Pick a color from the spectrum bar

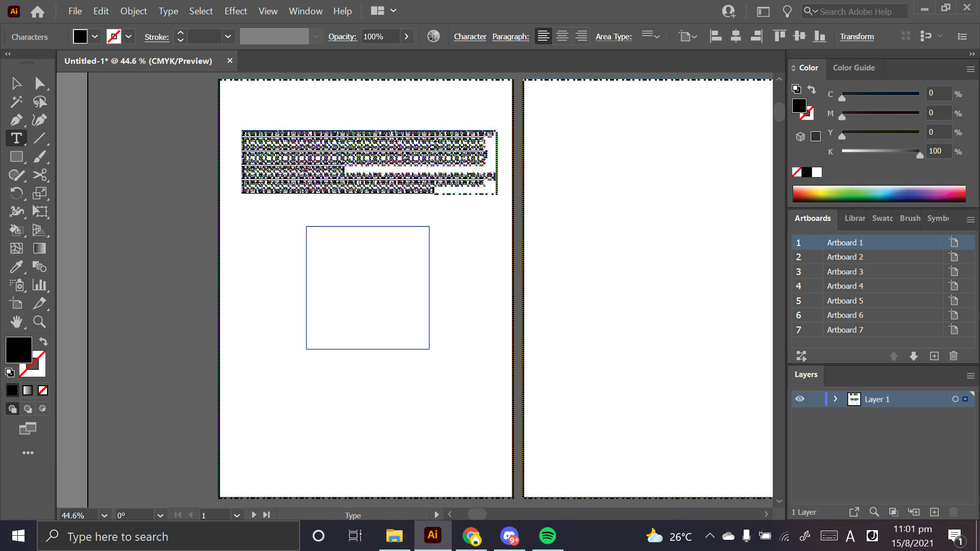tap(879, 193)
